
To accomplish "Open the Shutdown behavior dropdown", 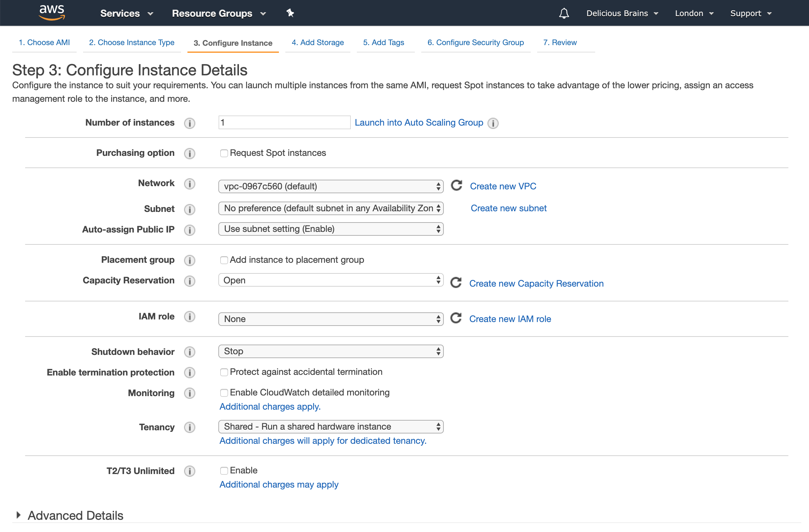I will 331,351.
